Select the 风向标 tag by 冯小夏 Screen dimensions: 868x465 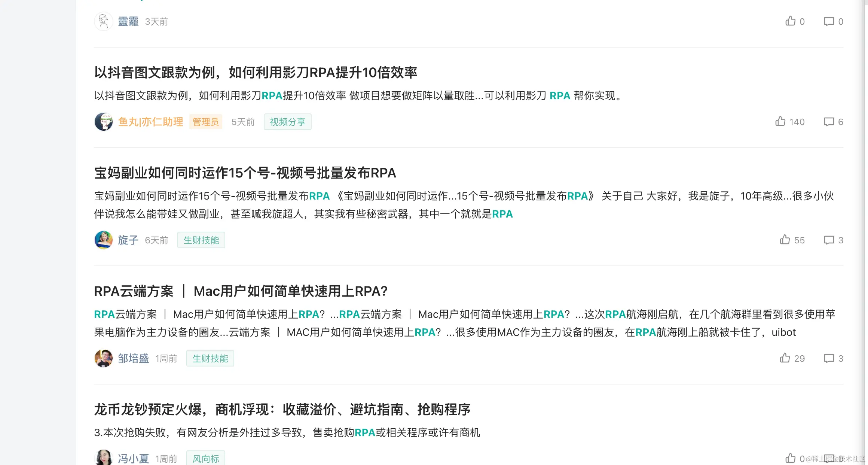(205, 459)
